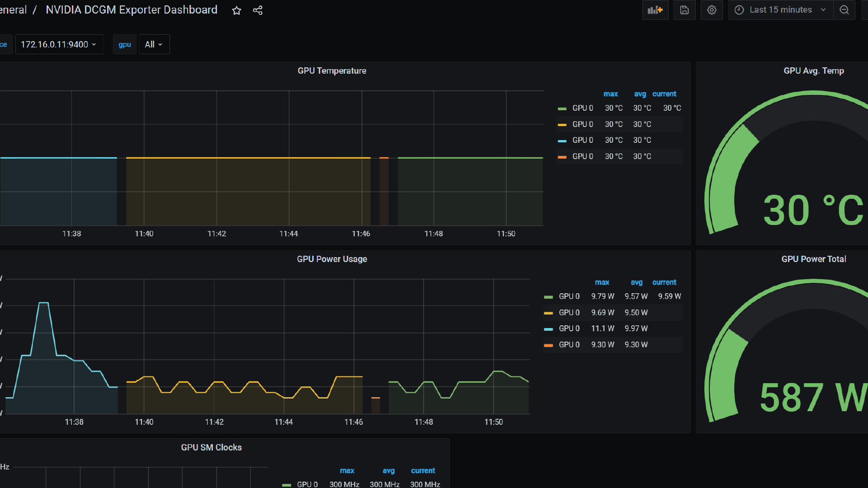Click the zoom out time range icon
Screen dimensions: 868x488
coord(844,10)
